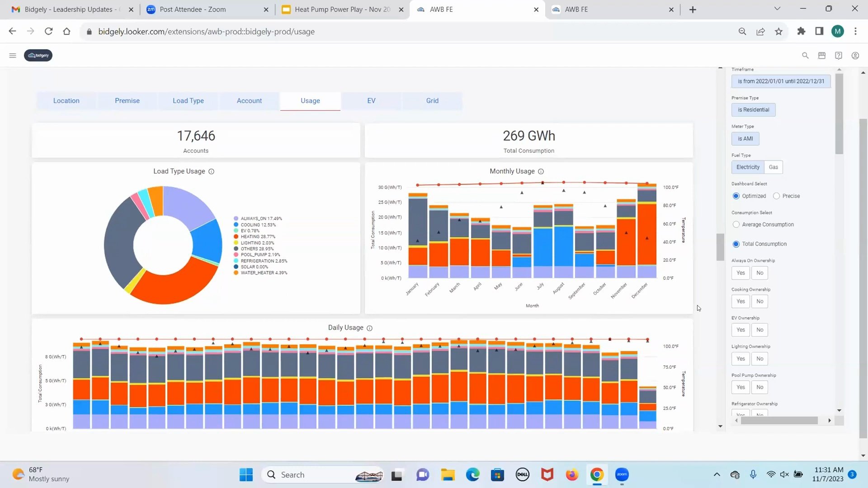
Task: Click Yes for EV Ownership
Action: (x=740, y=330)
